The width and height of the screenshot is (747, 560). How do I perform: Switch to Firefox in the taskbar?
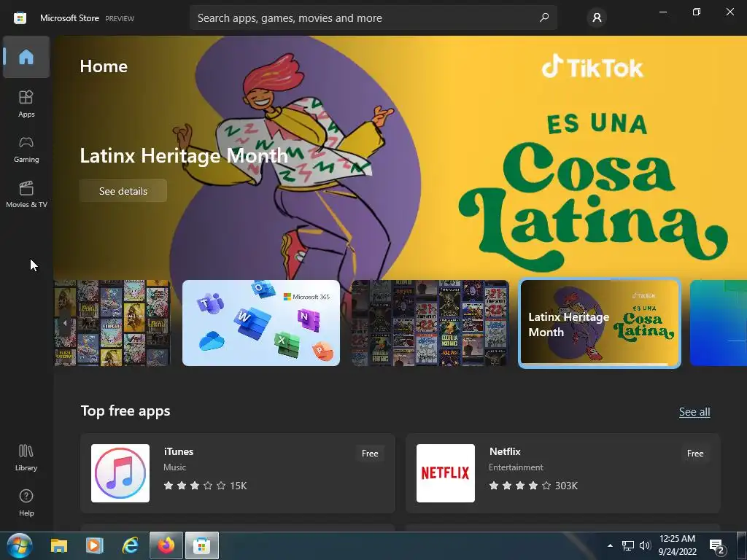tap(166, 545)
